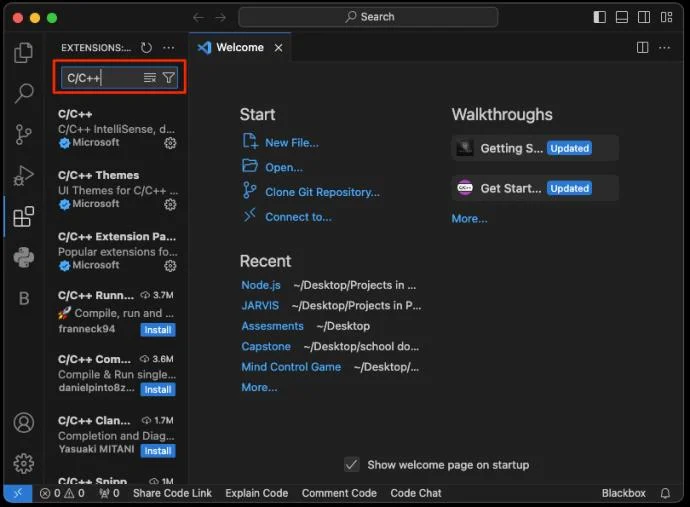Open problems errors and warnings indicator
This screenshot has height=507, width=690.
click(62, 493)
